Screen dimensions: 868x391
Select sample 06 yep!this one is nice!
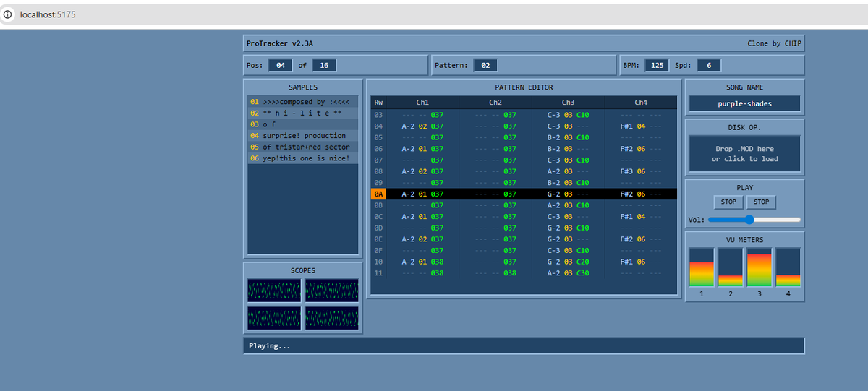(302, 158)
